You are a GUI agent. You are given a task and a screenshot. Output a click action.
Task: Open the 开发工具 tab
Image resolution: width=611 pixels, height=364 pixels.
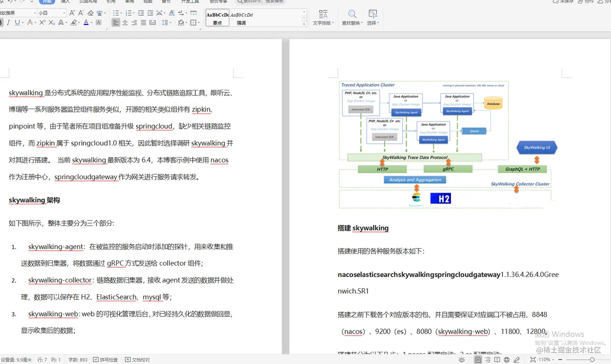[190, 2]
